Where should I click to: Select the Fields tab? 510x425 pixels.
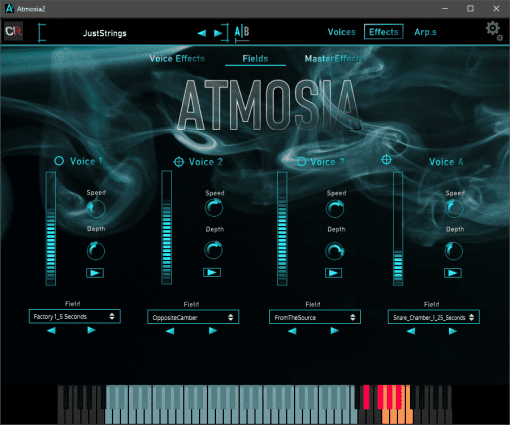tap(255, 59)
